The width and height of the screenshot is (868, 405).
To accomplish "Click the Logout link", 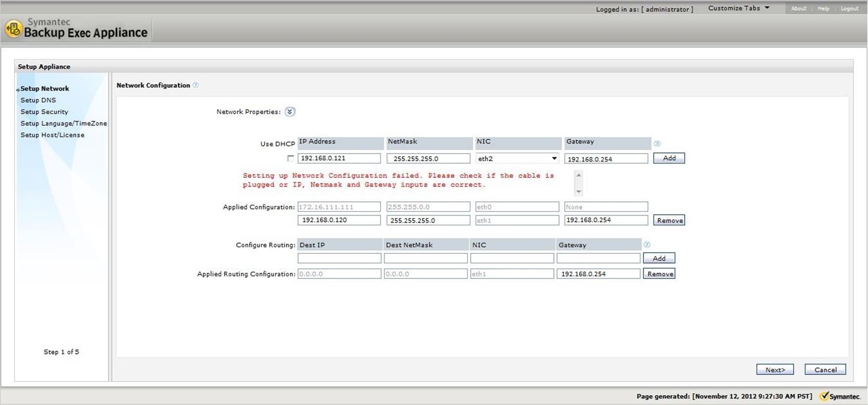I will [x=849, y=9].
